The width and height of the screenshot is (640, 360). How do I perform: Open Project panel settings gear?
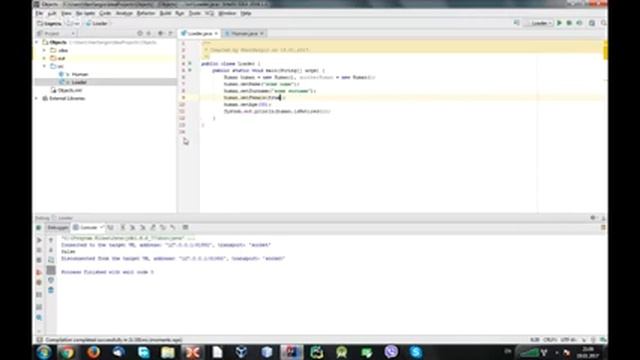160,33
